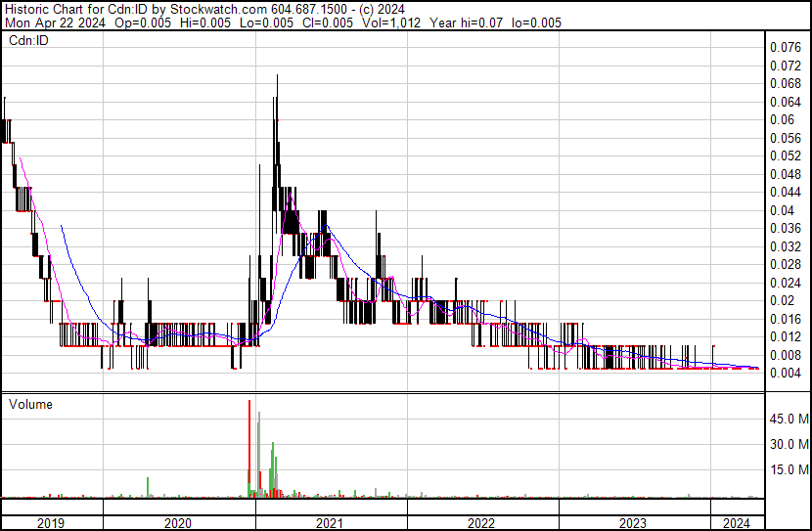Click the tall gray volume bar near 2021

coord(259,455)
